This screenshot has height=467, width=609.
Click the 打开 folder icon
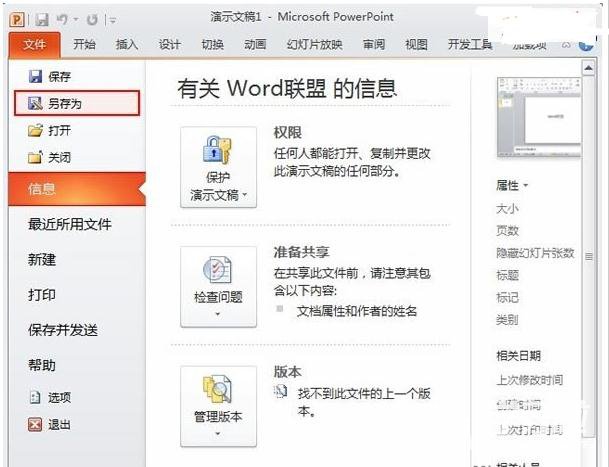click(35, 130)
